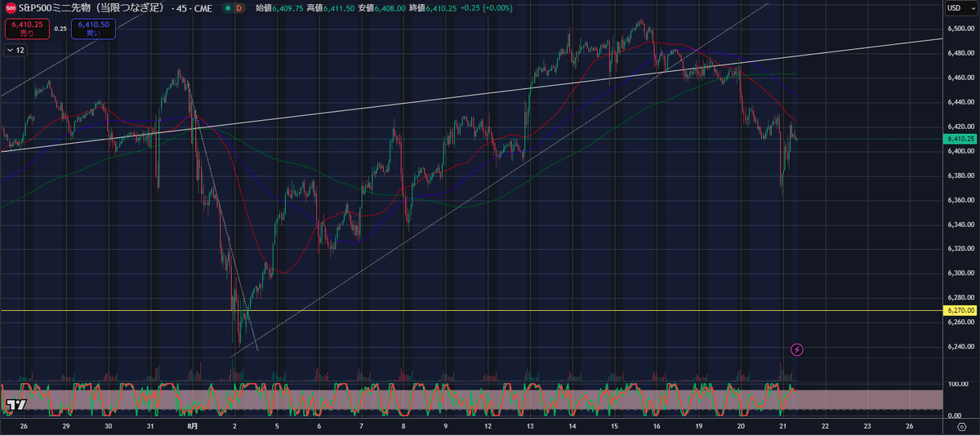Click the S&P 500 symbol logo icon
This screenshot has height=436, width=980.
[x=10, y=7]
